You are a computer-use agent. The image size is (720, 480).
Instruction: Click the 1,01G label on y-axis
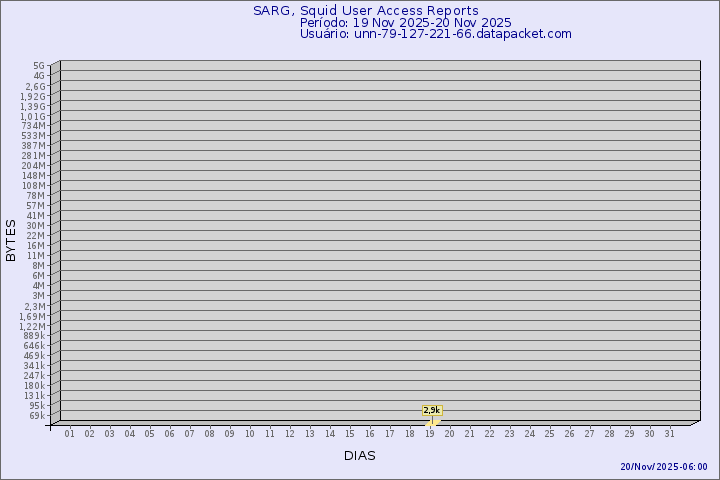(33, 115)
